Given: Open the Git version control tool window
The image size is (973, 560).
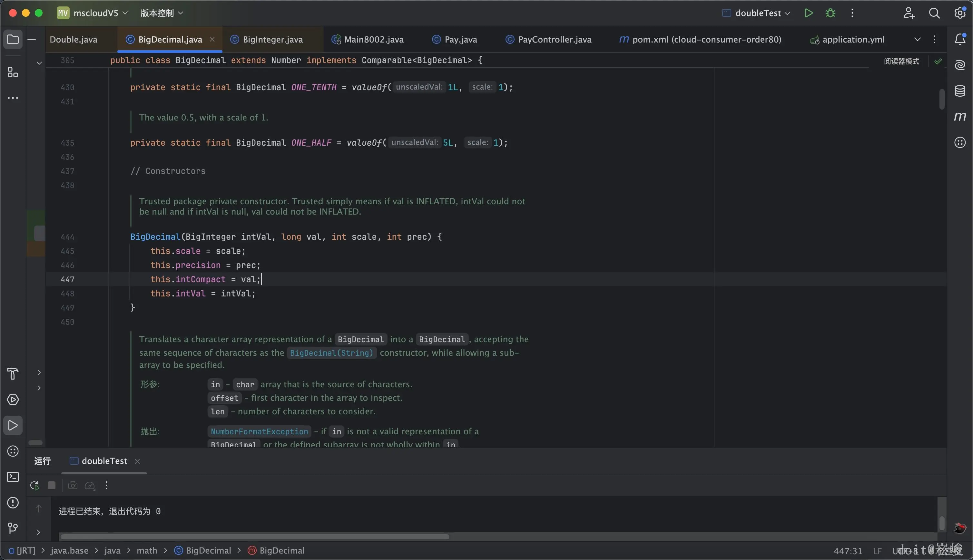Looking at the screenshot, I should click(x=13, y=528).
